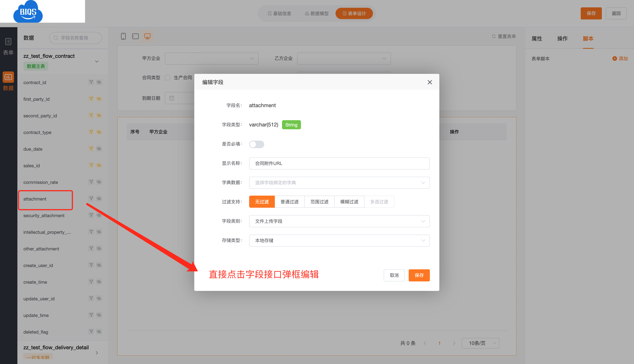Viewport: 634px width, 364px height.
Task: Select 模糊过滤 filter option
Action: coord(349,201)
